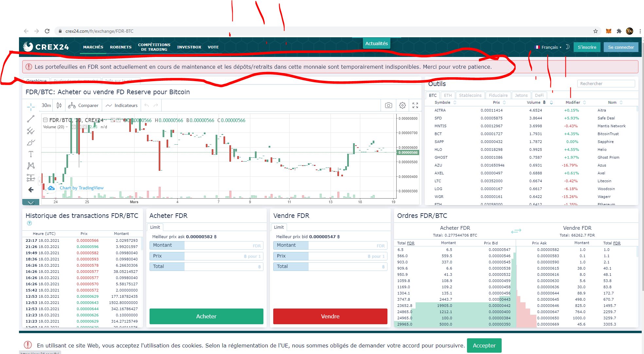Collapse the FDR/BTC chart legend

pos(45,120)
